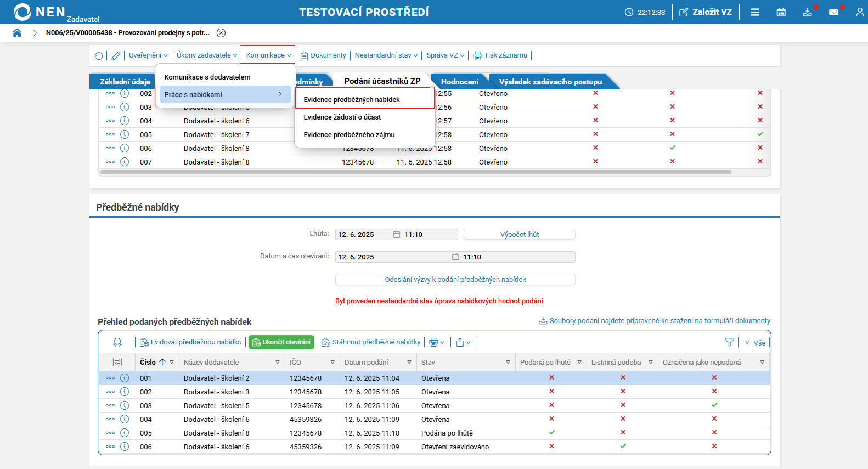The image size is (868, 469).
Task: Select Evidence žádostí o účast
Action: (342, 117)
